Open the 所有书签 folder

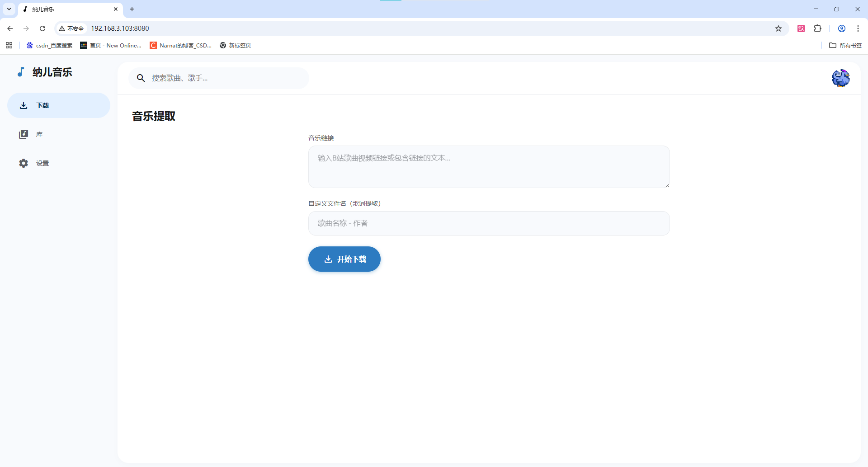[845, 45]
